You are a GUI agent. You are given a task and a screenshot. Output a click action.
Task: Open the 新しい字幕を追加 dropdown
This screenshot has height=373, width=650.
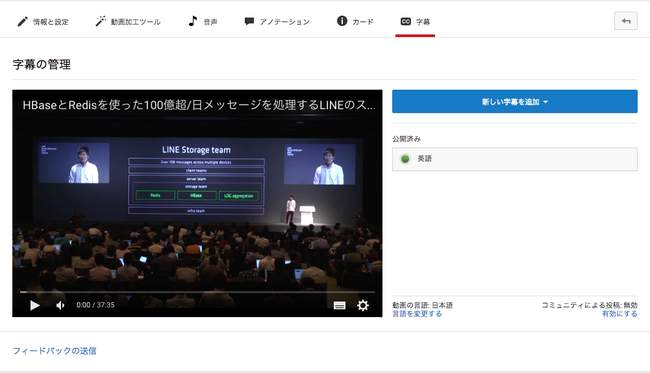pyautogui.click(x=514, y=102)
